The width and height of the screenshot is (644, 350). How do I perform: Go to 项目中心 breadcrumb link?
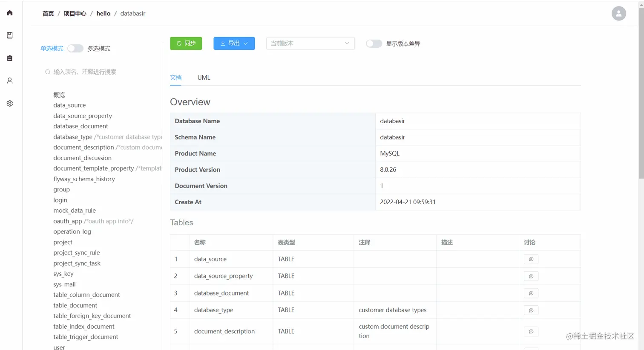pyautogui.click(x=75, y=14)
